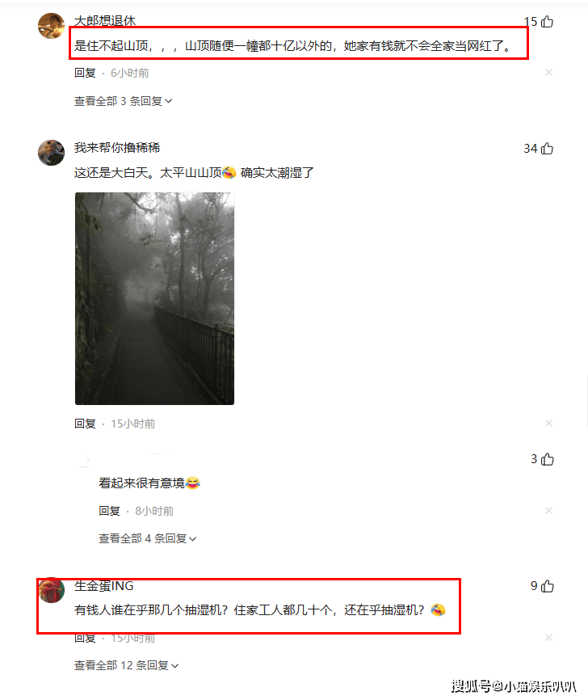Visit username 生金蛋ING
Image resolution: width=588 pixels, height=700 pixels.
[x=104, y=586]
